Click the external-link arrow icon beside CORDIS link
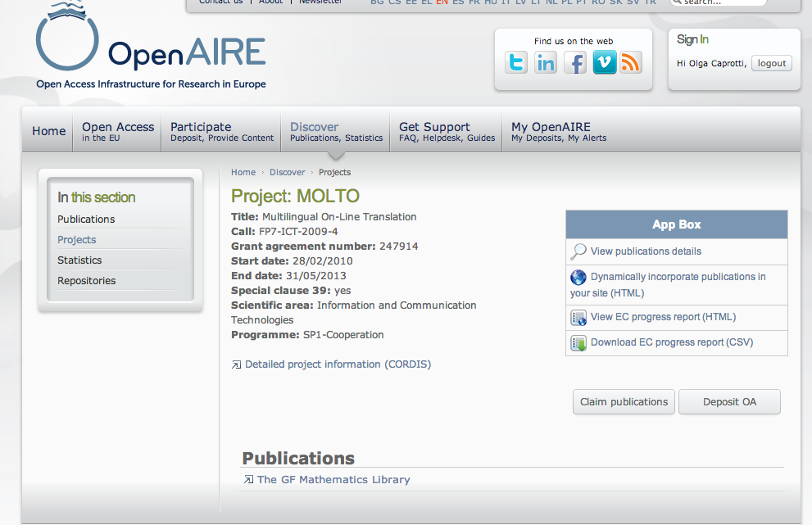Image resolution: width=812 pixels, height=525 pixels. click(236, 365)
